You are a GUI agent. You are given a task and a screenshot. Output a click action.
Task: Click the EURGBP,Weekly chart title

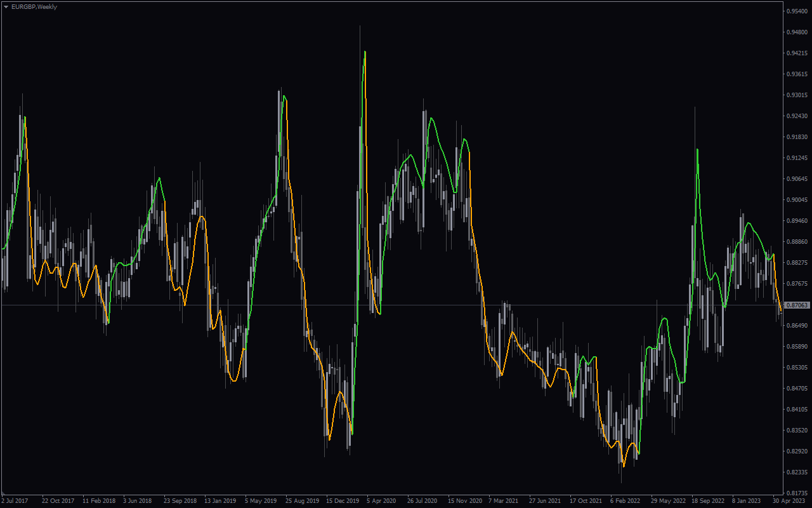point(34,7)
